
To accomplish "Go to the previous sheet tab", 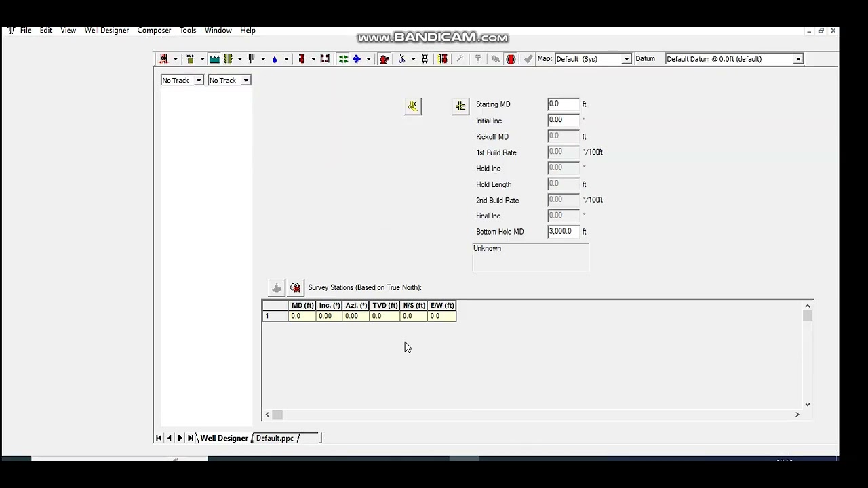I will 170,438.
